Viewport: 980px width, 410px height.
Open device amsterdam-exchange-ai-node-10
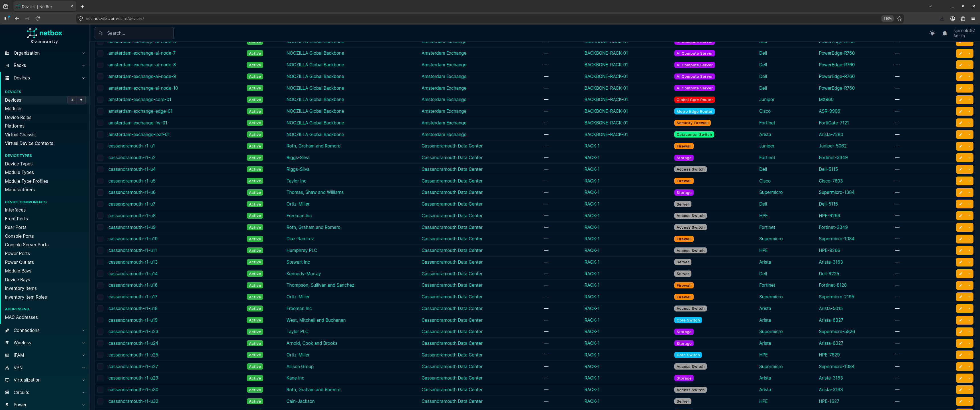tap(143, 88)
